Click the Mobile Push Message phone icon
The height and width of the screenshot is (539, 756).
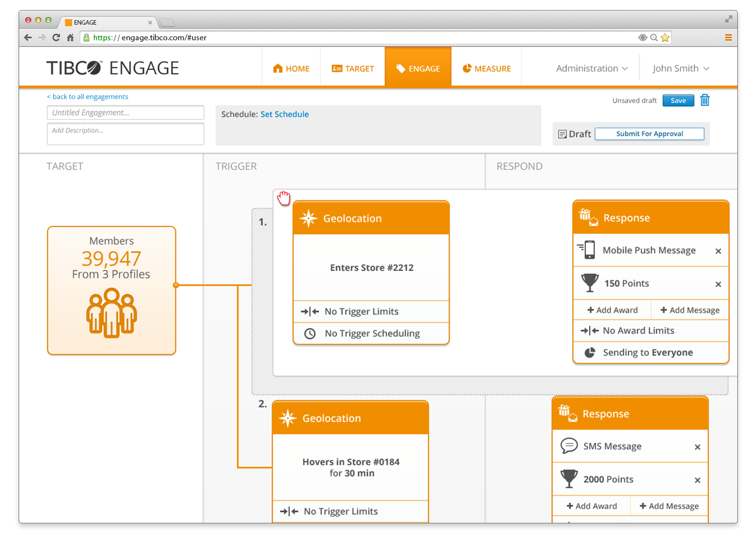pos(587,250)
